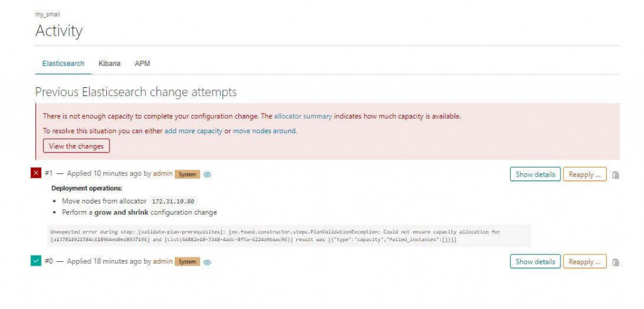The width and height of the screenshot is (644, 309).
Task: Click the admin user link on attempt #0
Action: tap(163, 261)
